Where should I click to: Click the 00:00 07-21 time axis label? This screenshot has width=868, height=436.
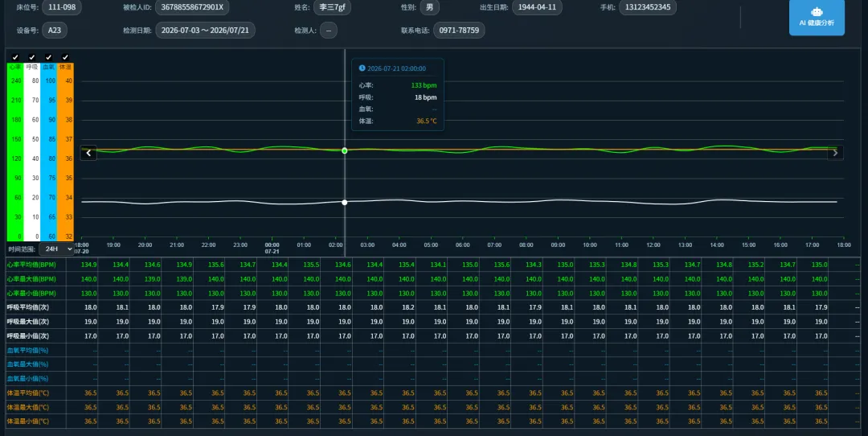[x=272, y=248]
